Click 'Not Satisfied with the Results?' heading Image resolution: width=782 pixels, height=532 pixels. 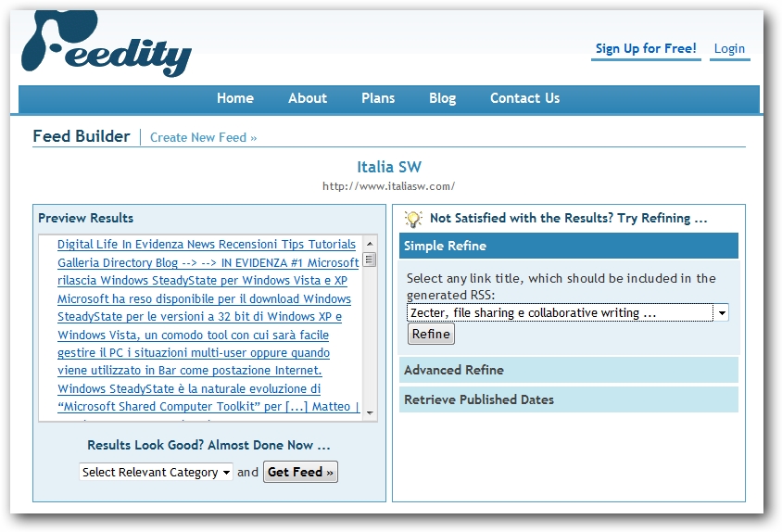569,218
